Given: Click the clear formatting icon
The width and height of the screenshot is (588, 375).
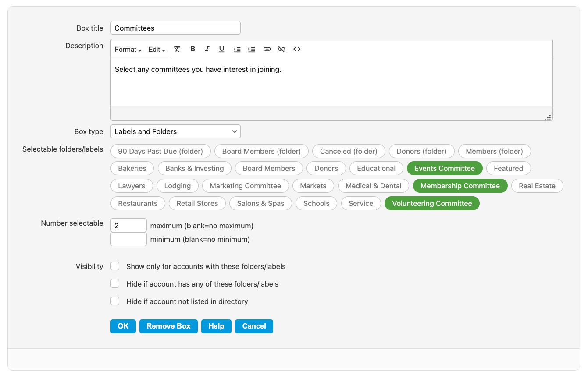Looking at the screenshot, I should (177, 49).
